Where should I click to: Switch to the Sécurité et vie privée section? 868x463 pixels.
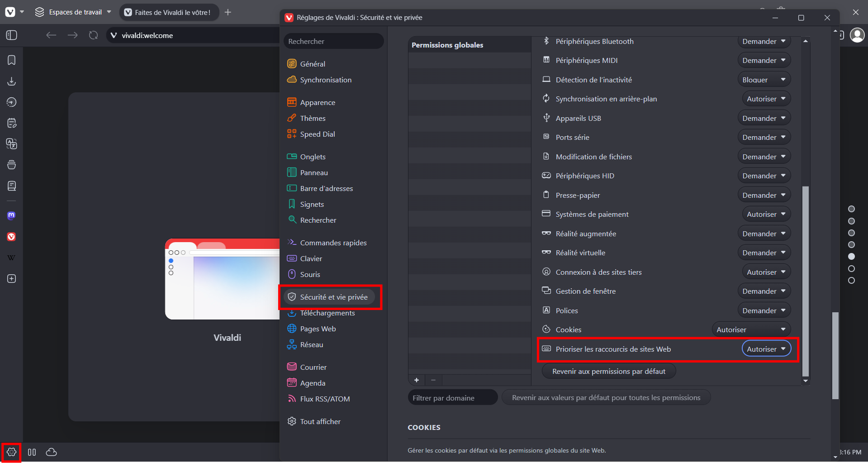(330, 297)
